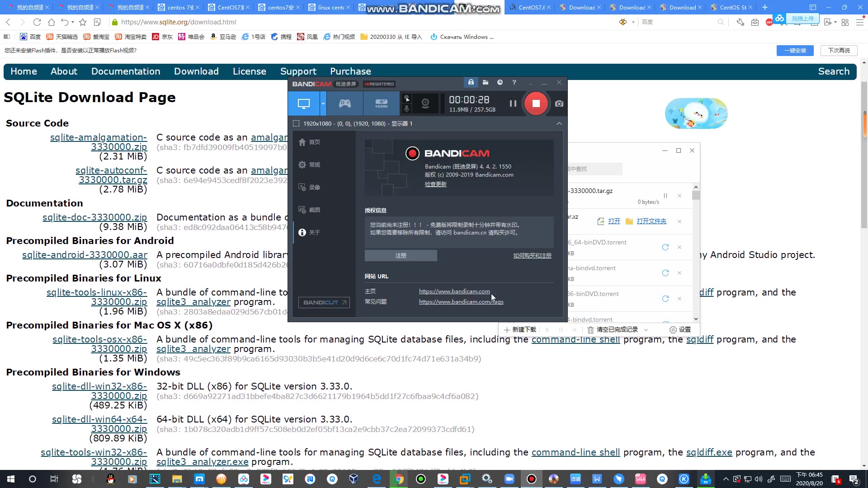The image size is (868, 488).
Task: Click the webcam settings icon
Action: [x=426, y=103]
